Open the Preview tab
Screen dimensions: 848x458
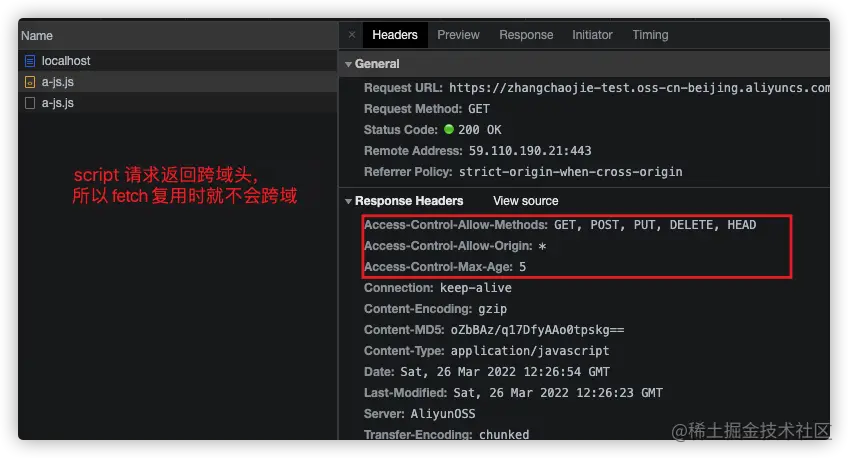[x=458, y=35]
